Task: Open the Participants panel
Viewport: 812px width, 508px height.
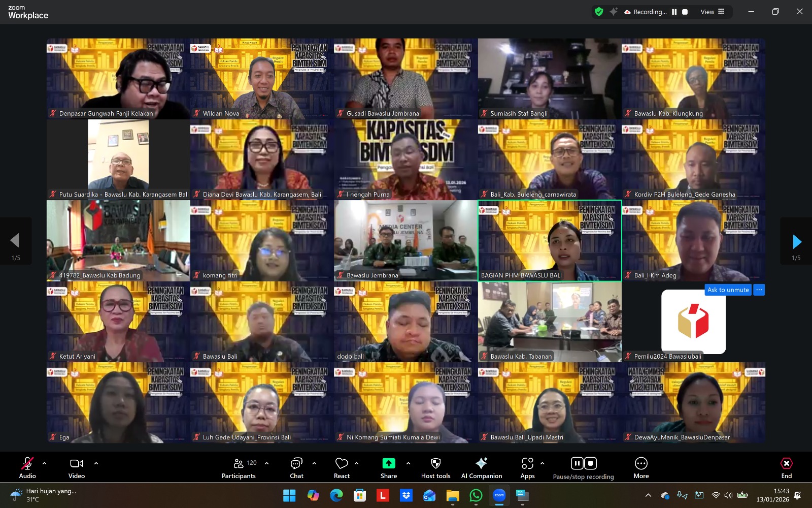Action: pyautogui.click(x=239, y=467)
